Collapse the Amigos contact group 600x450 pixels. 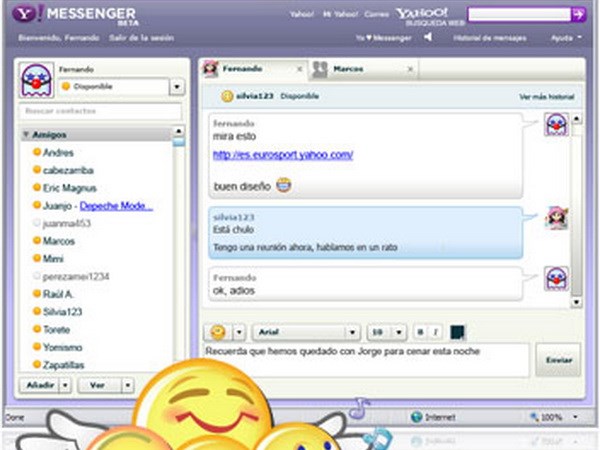[26, 133]
